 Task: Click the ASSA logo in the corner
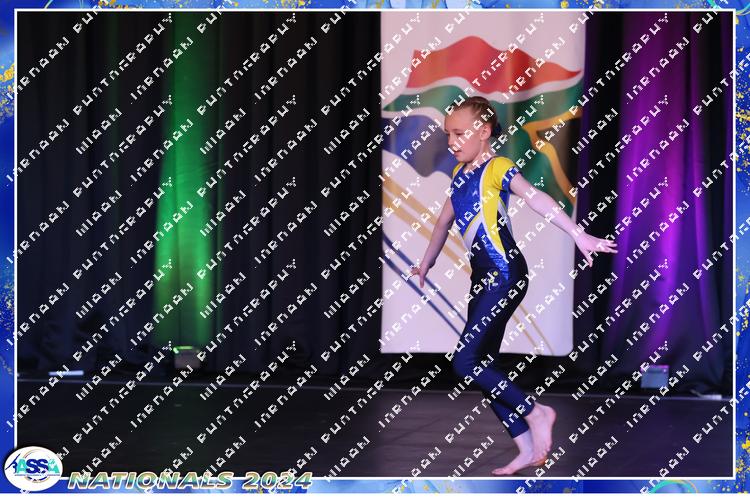32,467
